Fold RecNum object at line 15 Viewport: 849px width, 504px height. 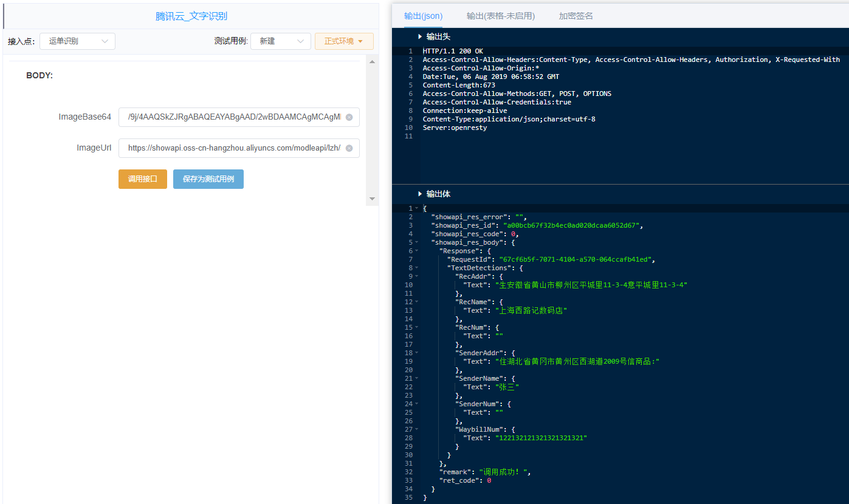[416, 327]
